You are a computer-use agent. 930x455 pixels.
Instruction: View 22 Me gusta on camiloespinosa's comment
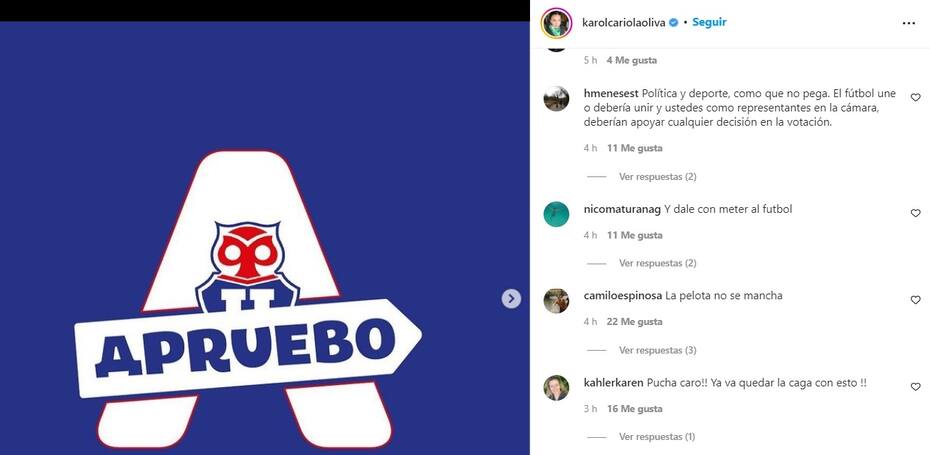tap(634, 322)
